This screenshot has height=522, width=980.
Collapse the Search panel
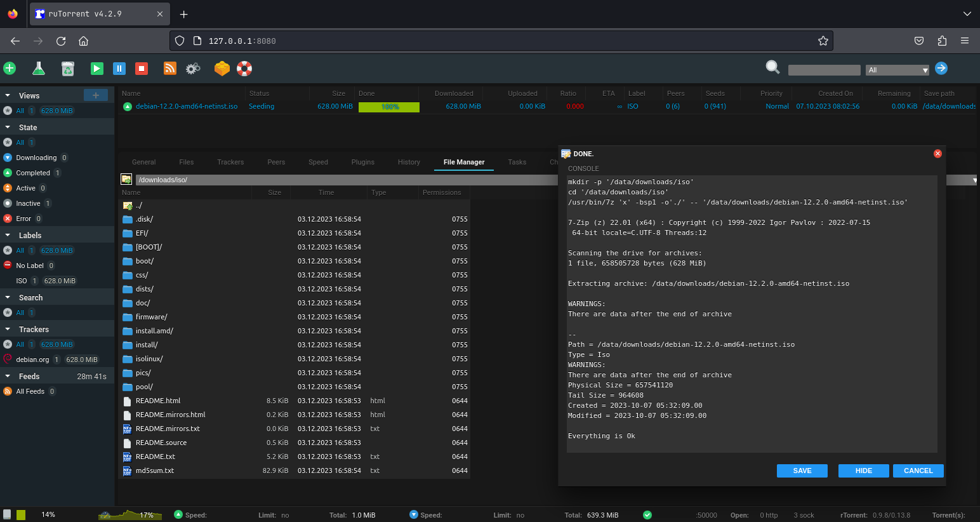pyautogui.click(x=8, y=297)
